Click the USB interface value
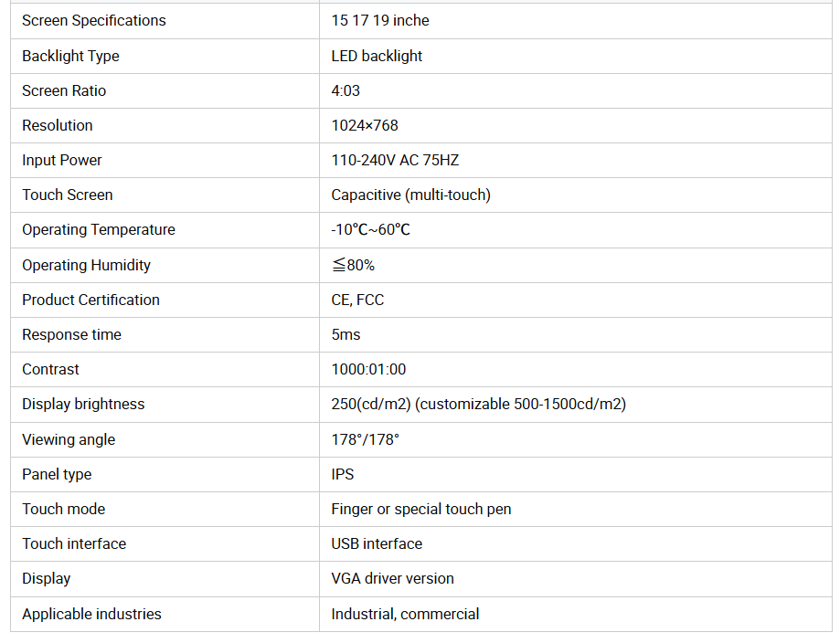This screenshot has height=643, width=840. click(377, 543)
